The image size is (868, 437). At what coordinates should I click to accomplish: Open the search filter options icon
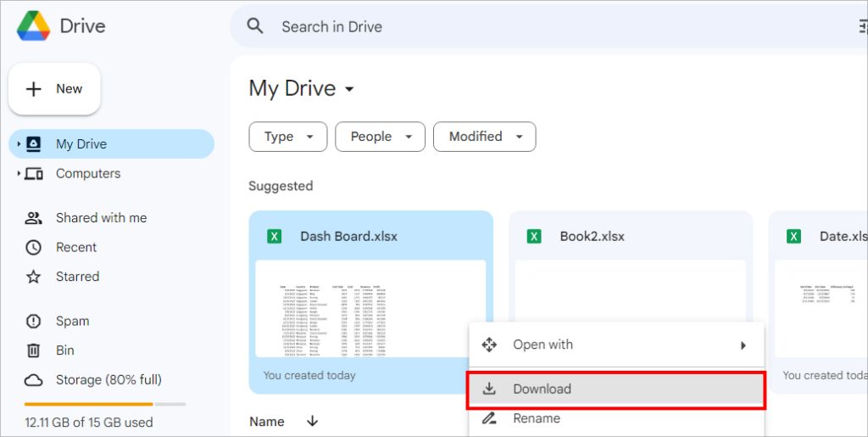tap(862, 26)
